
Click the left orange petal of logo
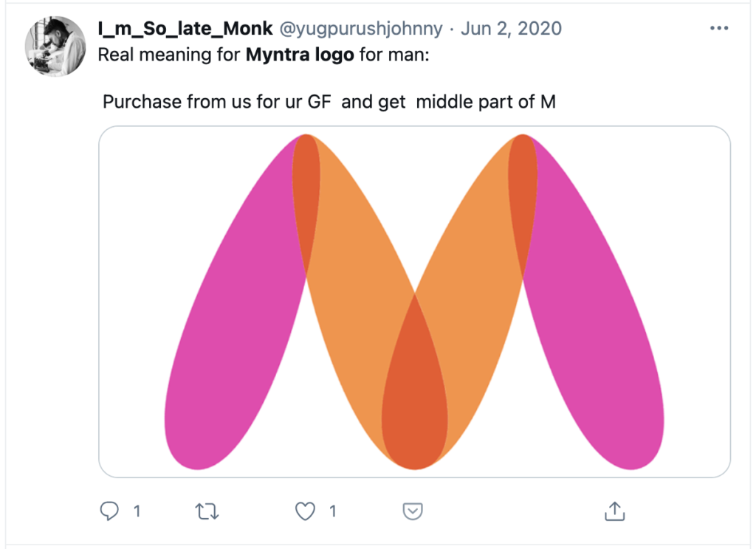[357, 308]
